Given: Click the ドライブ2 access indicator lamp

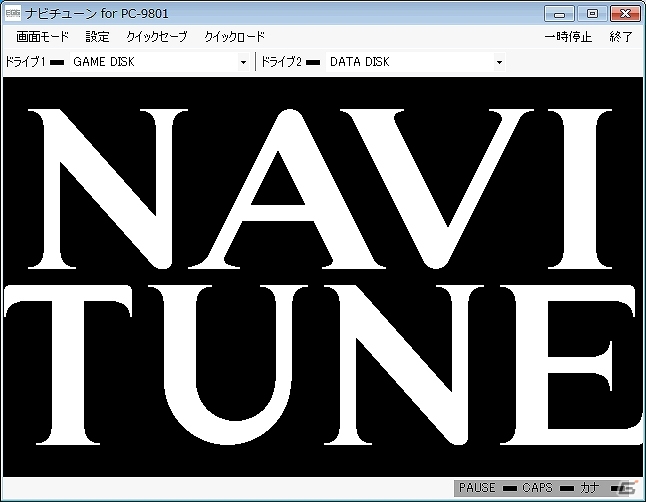Looking at the screenshot, I should [313, 62].
